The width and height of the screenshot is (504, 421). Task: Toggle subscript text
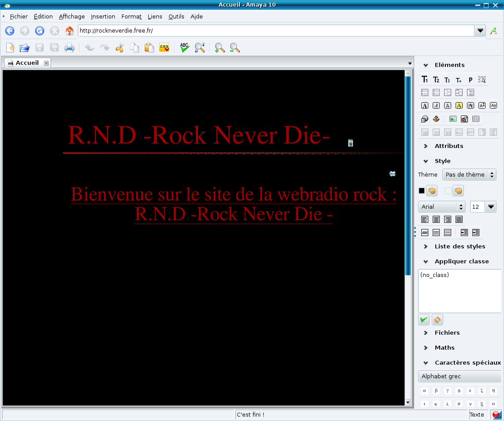pos(493,106)
